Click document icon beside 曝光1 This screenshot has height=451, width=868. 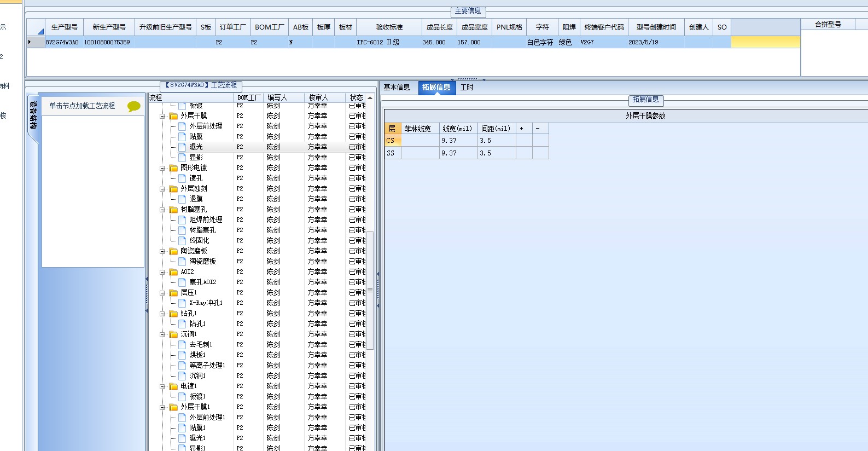point(183,438)
